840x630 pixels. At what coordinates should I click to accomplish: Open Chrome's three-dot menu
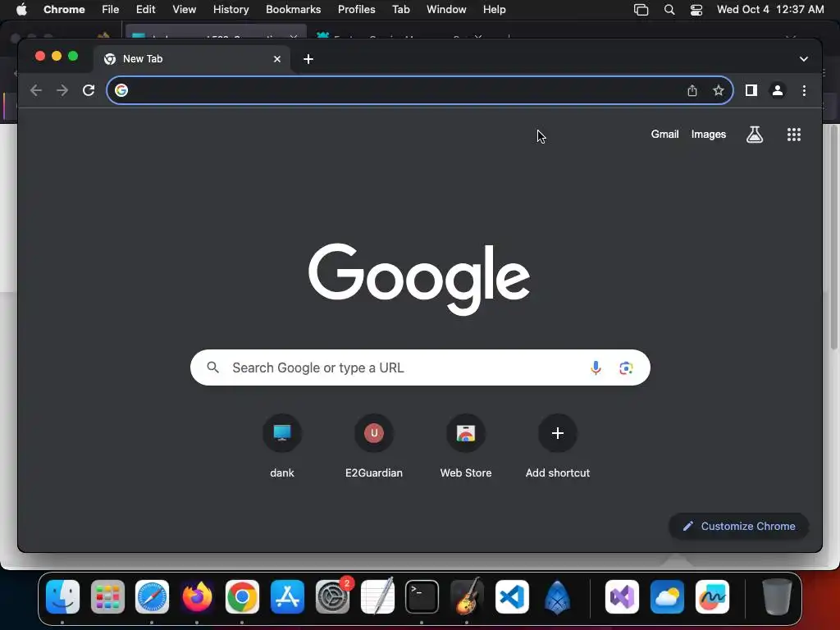804,90
